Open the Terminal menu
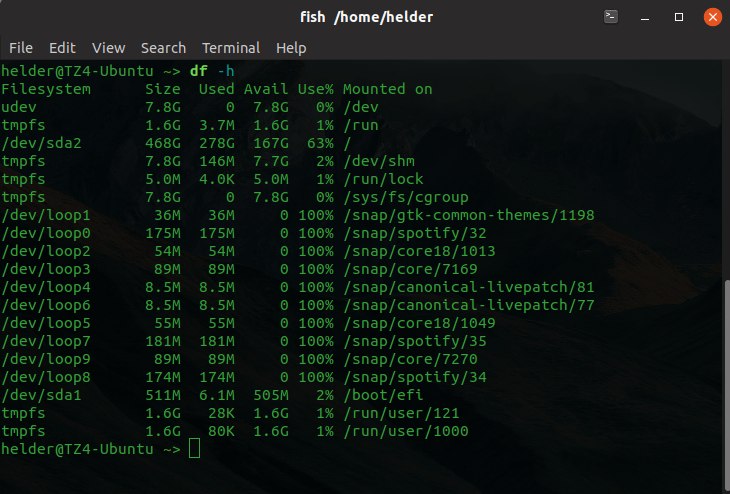The height and width of the screenshot is (494, 730). [231, 47]
